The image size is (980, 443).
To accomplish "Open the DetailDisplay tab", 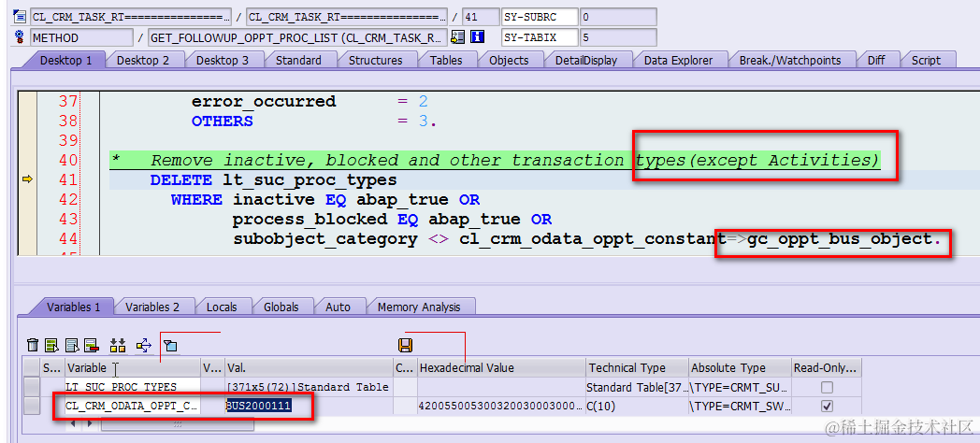I will coord(585,60).
